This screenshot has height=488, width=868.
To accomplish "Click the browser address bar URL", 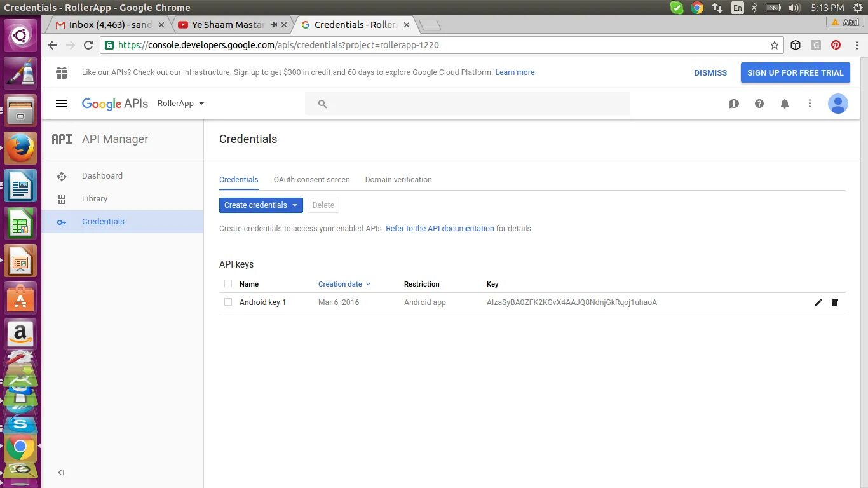I will (x=278, y=45).
